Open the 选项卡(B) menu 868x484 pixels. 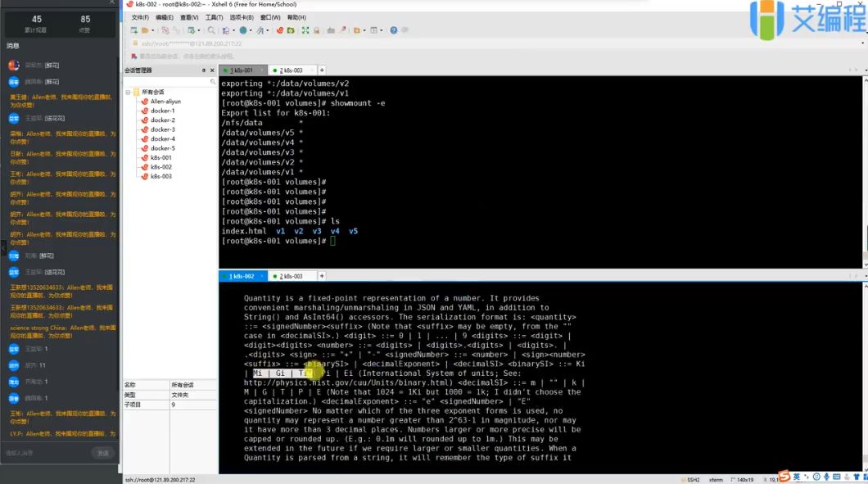pos(242,18)
